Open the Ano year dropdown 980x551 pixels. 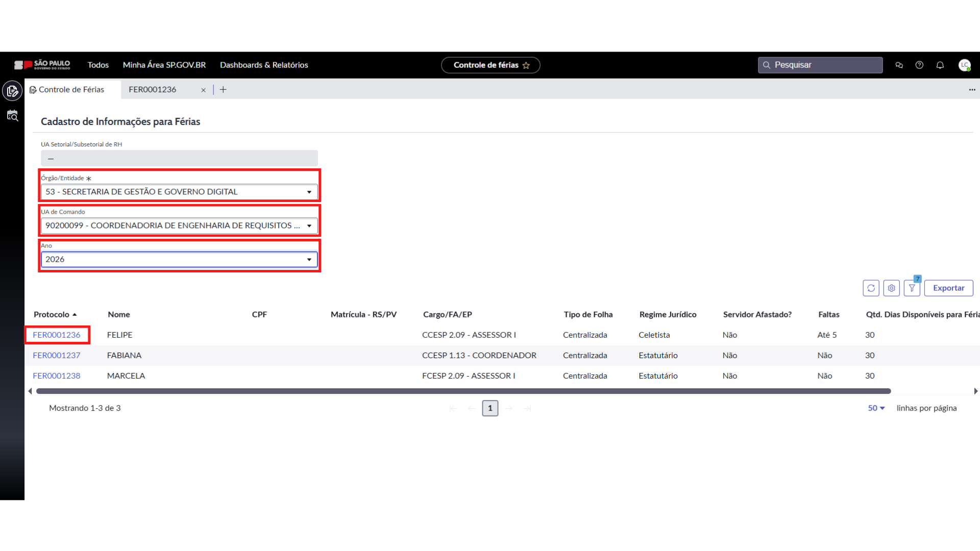pos(179,259)
